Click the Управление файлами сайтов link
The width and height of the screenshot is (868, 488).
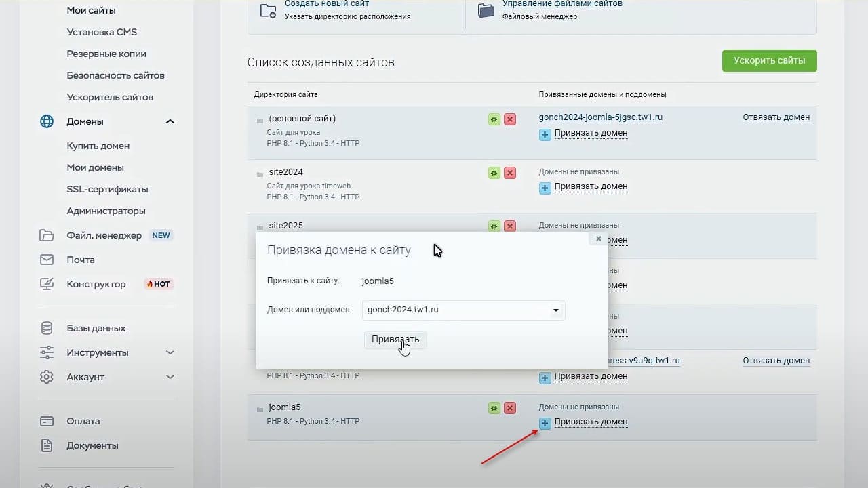562,4
